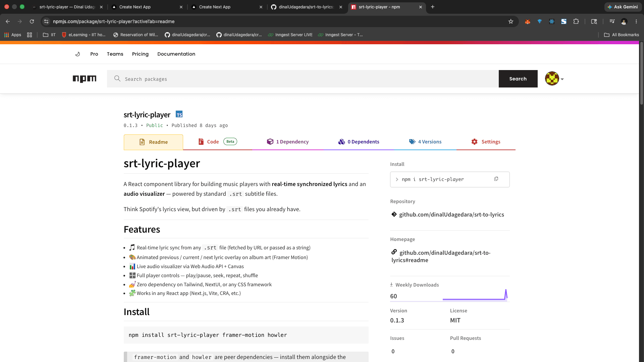Viewport: 644px width, 362px height.
Task: Open Chrome three-dot menu
Action: [636, 21]
